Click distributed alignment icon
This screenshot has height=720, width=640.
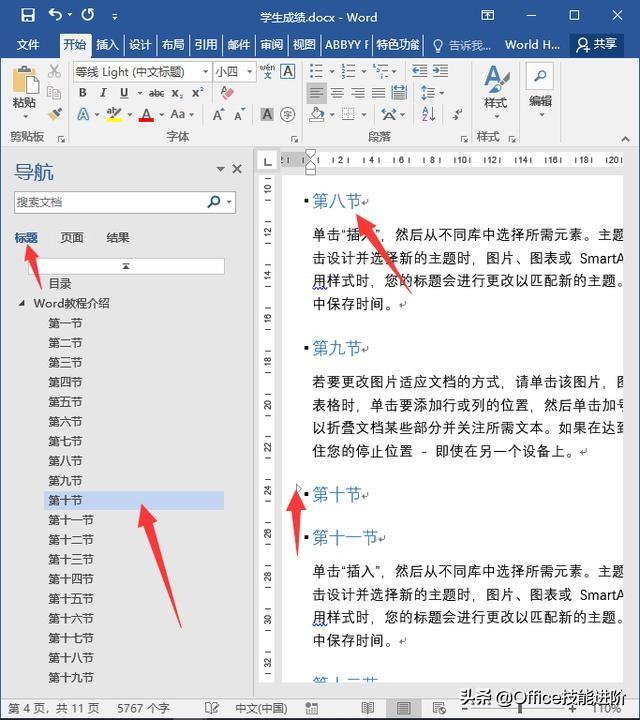coord(399,93)
